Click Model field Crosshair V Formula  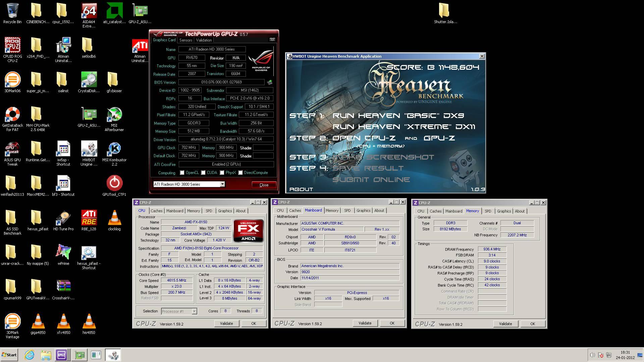pos(332,230)
